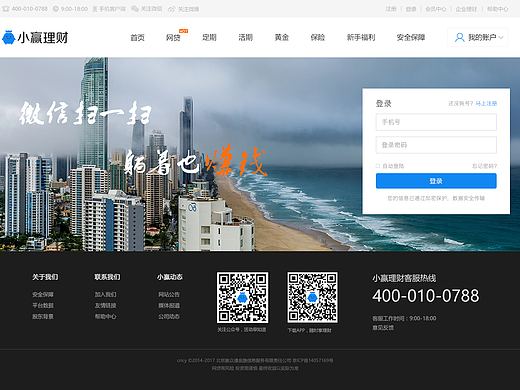Click the 忘记密码? link
This screenshot has width=520, height=390.
click(x=484, y=166)
